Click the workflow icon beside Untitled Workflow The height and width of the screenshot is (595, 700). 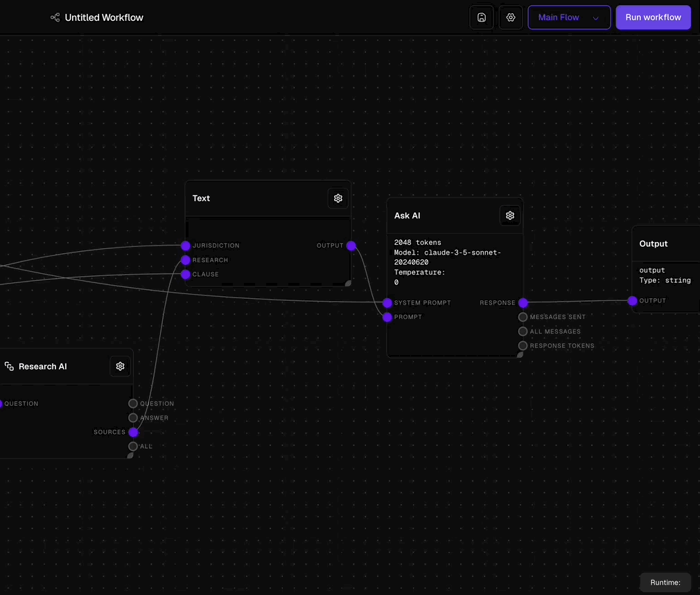(x=53, y=17)
